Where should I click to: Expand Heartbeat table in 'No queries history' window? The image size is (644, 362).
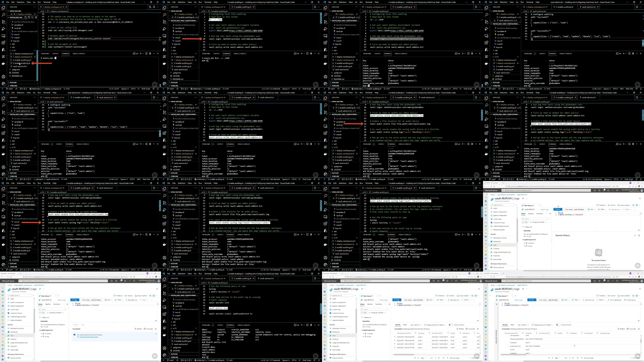524,243
